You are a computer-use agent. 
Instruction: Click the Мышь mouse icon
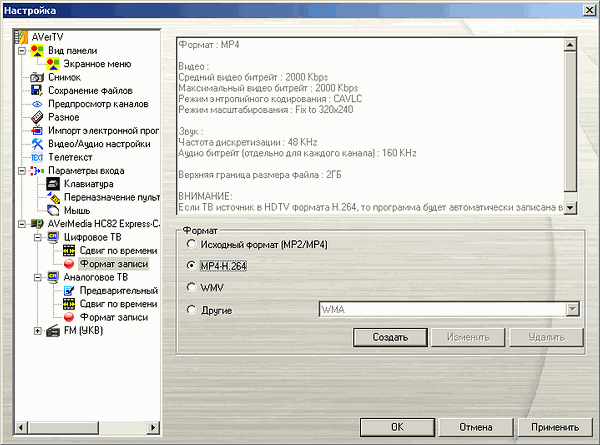[53, 210]
